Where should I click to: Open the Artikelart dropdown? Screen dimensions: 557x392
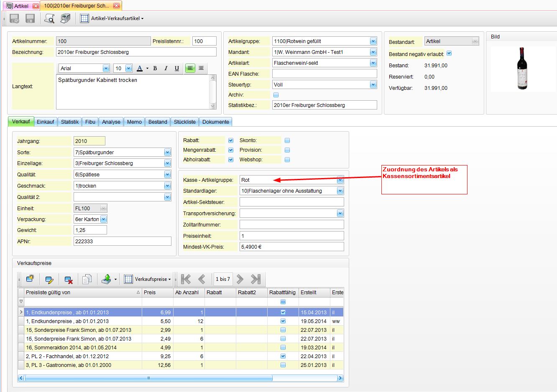373,63
